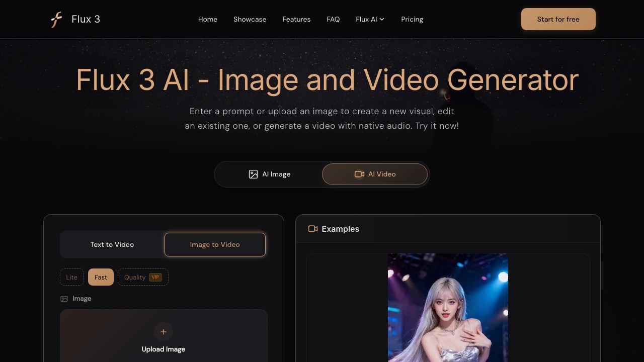Choose the Fast model option
The height and width of the screenshot is (362, 644).
pyautogui.click(x=101, y=277)
